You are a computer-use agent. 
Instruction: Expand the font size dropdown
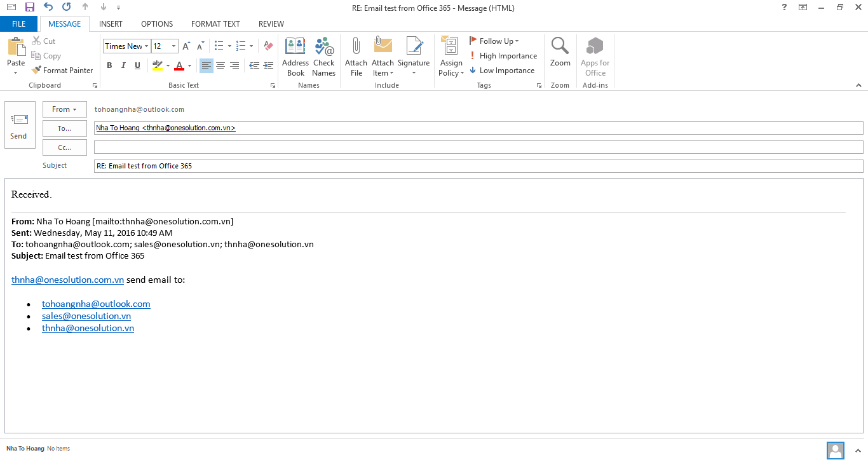pyautogui.click(x=173, y=46)
